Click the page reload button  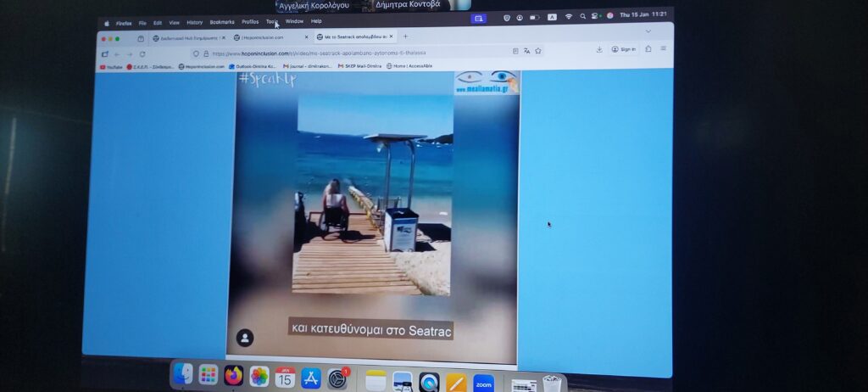click(x=141, y=53)
